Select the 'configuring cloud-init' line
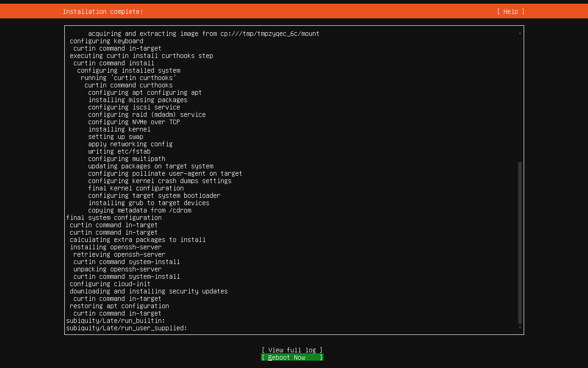Viewport: 588px width, 368px height. [110, 284]
